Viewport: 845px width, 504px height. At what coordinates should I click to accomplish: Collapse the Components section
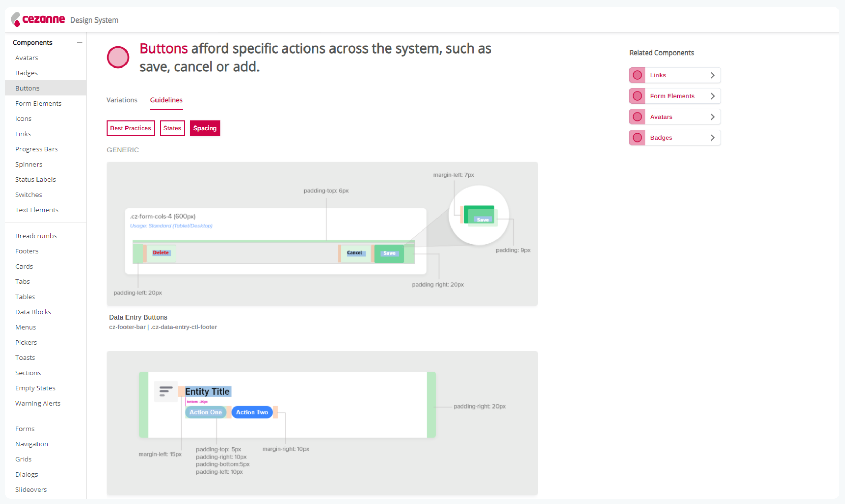[79, 42]
